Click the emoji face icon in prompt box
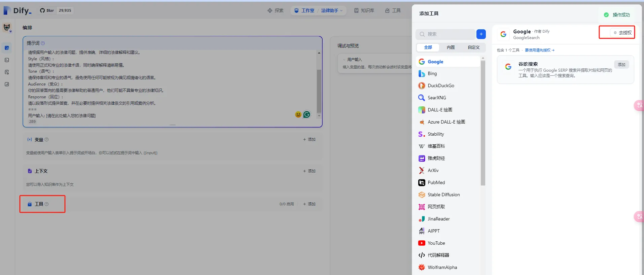This screenshot has width=644, height=275. 298,114
